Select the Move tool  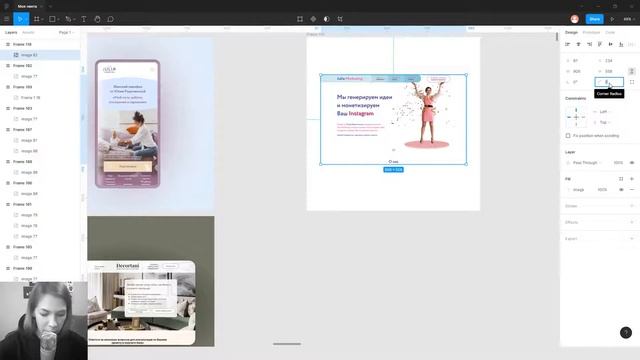coord(19,19)
